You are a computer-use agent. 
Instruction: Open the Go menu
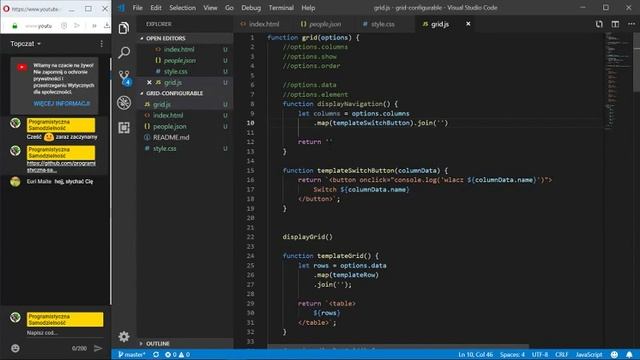(229, 8)
